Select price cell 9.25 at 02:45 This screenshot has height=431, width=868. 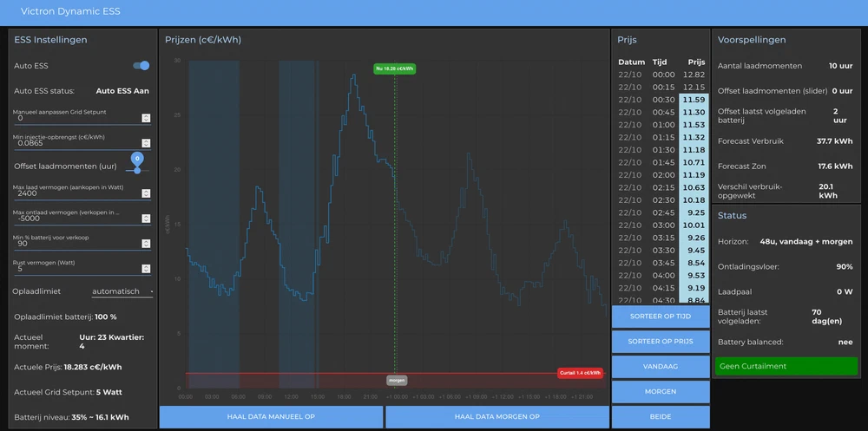tap(694, 213)
